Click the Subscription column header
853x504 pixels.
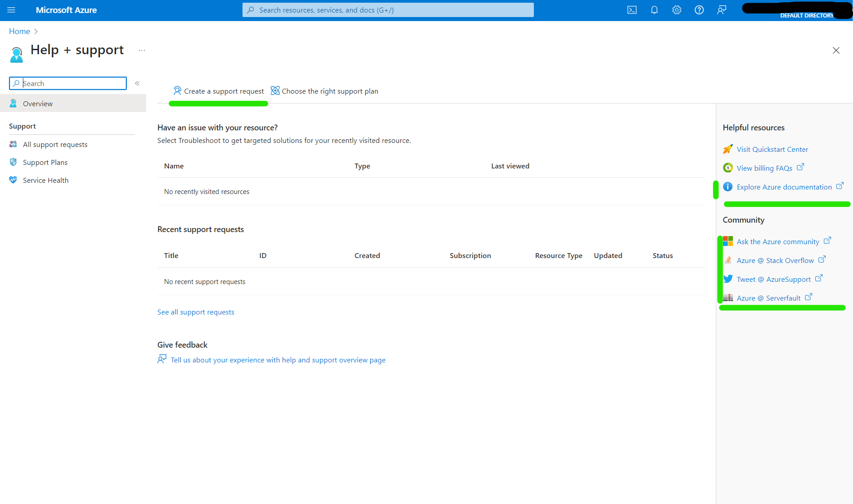(470, 256)
